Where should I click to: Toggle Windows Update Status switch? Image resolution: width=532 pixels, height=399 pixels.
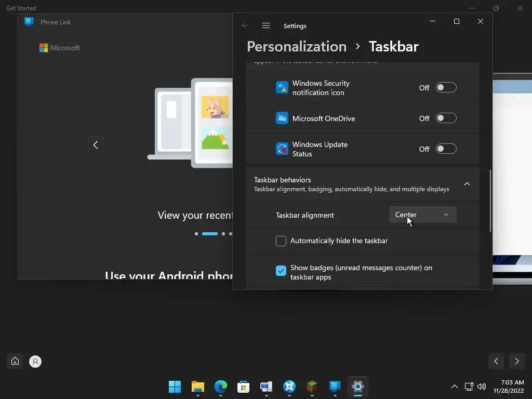[x=446, y=149]
